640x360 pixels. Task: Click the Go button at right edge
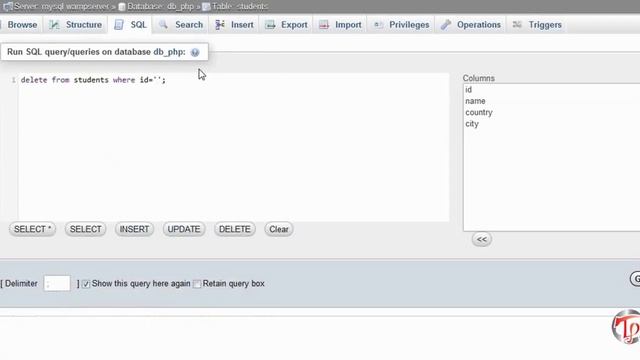635,279
